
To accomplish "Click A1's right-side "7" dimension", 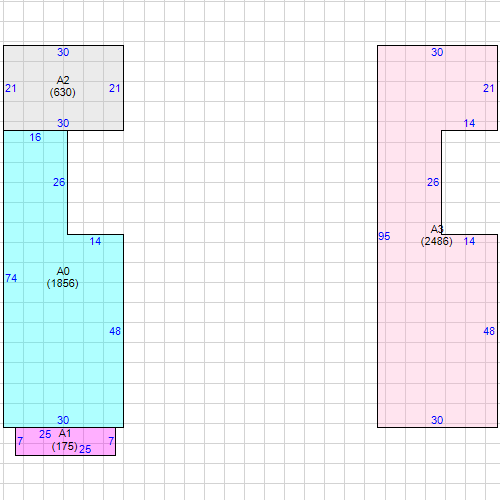I will [111, 441].
